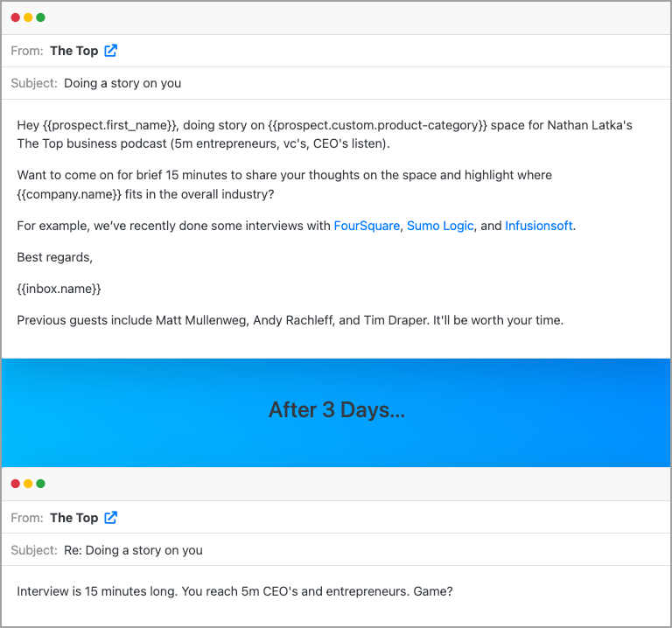Click red close dot on follow-up email window

coord(16,484)
